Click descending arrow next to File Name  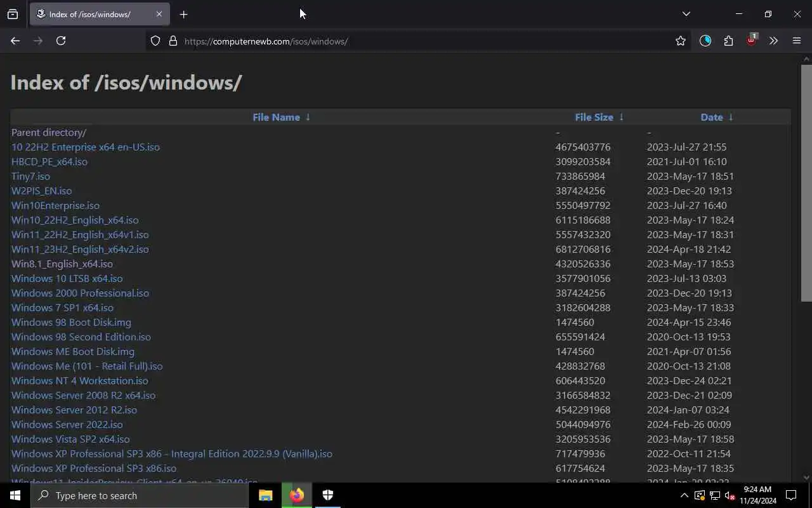[x=308, y=117]
